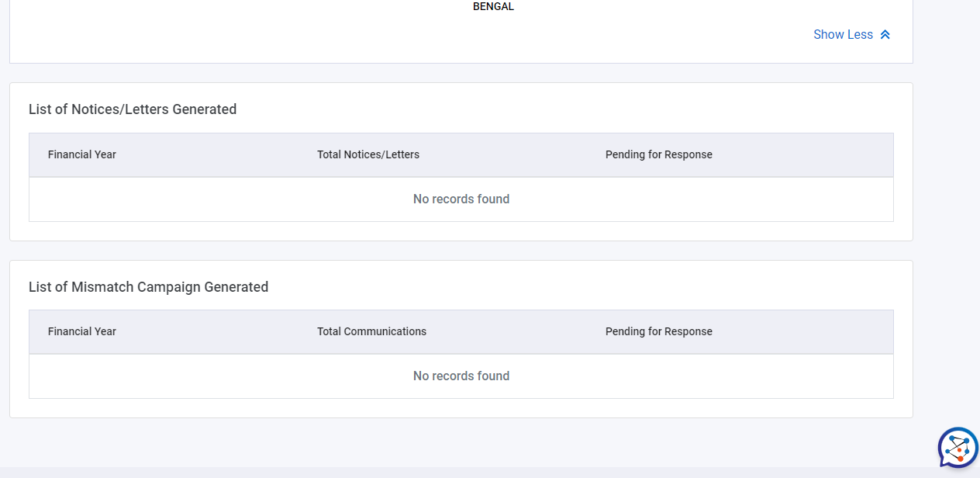Click the Total Notices/Letters column header
The image size is (980, 478).
[368, 154]
